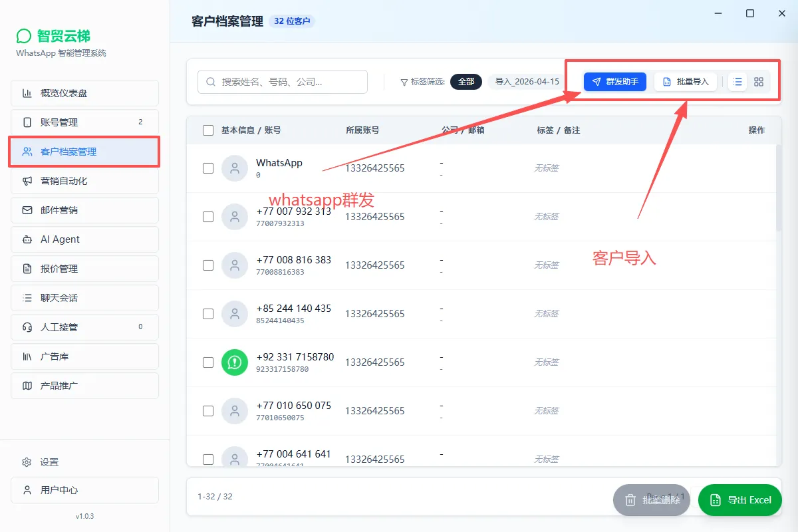Click the 广告库 library icon
798x532 pixels.
click(27, 356)
